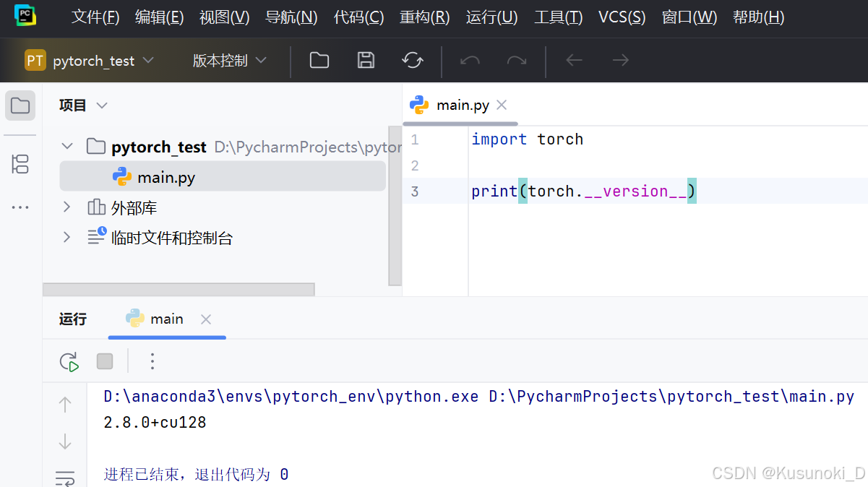
Task: Select the main run tab
Action: 167,319
